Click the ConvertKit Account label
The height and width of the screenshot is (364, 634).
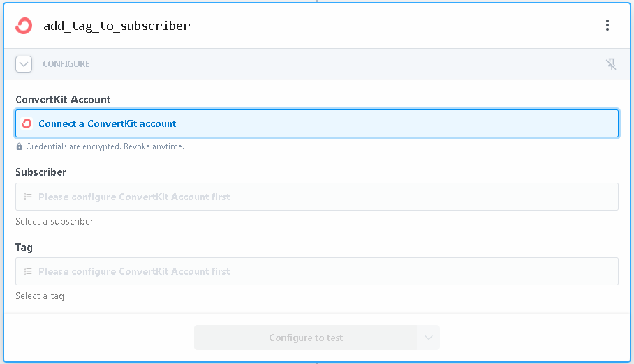coord(63,100)
